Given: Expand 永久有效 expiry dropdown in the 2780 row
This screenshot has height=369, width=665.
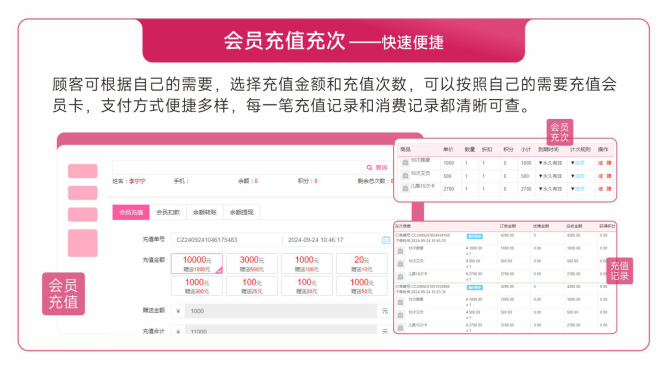Looking at the screenshot, I should [550, 189].
